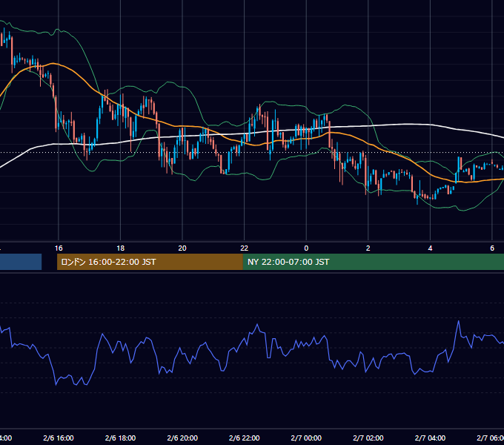The height and width of the screenshot is (445, 504).
Task: Click the '0' hour label on upper chart axis
Action: (x=306, y=248)
